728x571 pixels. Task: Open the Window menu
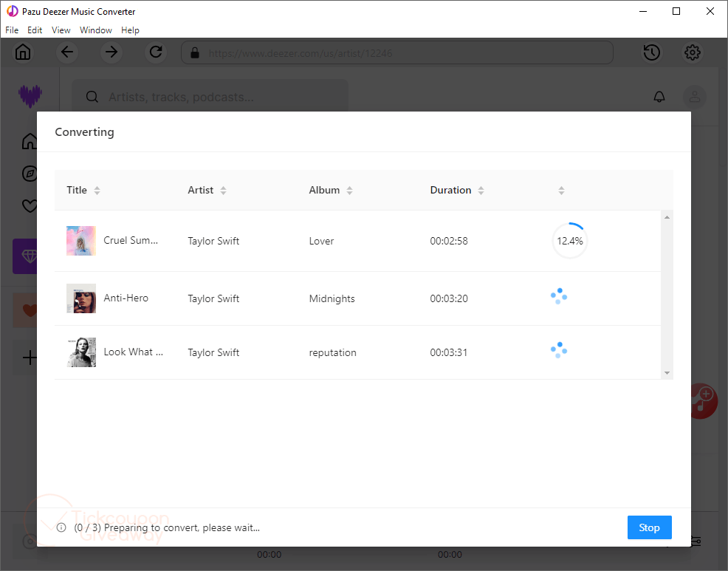(x=95, y=30)
